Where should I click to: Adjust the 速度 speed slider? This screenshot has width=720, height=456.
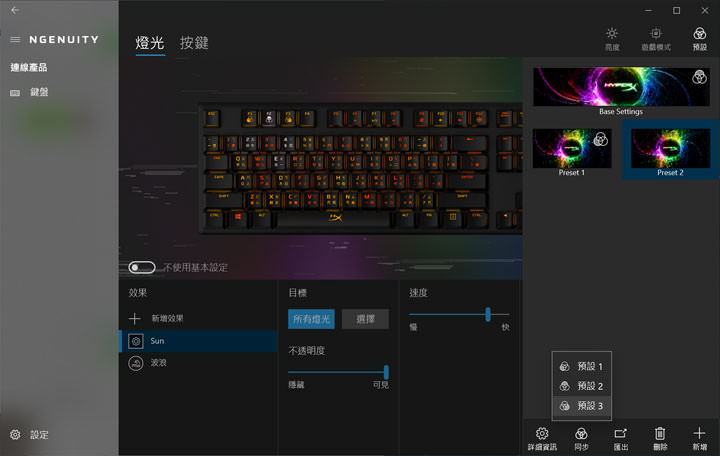[x=488, y=315]
